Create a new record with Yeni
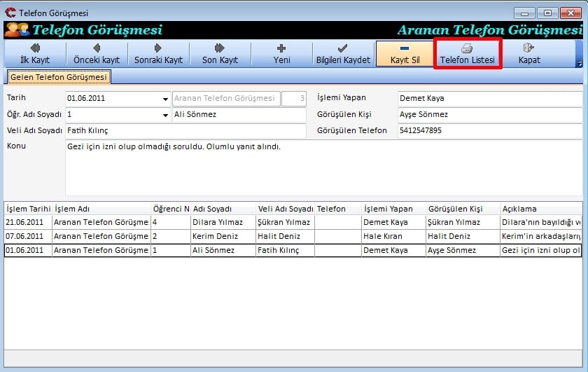 [x=281, y=53]
